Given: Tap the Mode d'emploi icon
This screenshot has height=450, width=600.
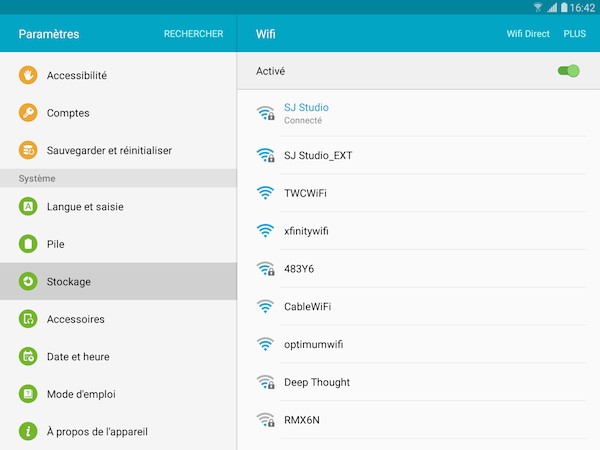Looking at the screenshot, I should pyautogui.click(x=28, y=394).
